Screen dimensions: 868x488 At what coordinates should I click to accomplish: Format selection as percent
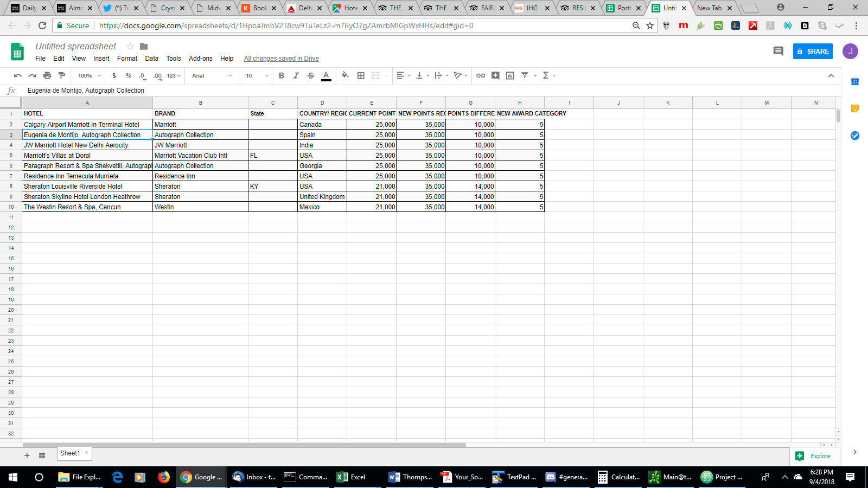pyautogui.click(x=129, y=75)
